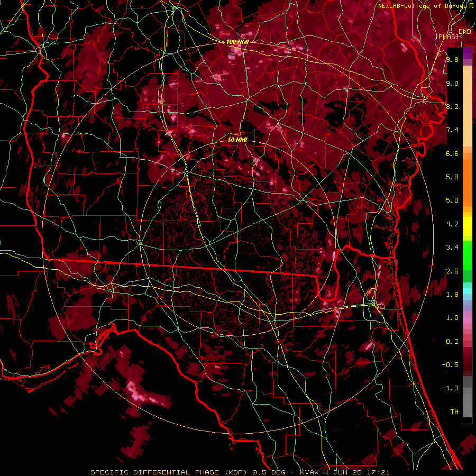476x476 pixels.
Task: Click the 4.2 value on color scale
Action: pos(452,224)
